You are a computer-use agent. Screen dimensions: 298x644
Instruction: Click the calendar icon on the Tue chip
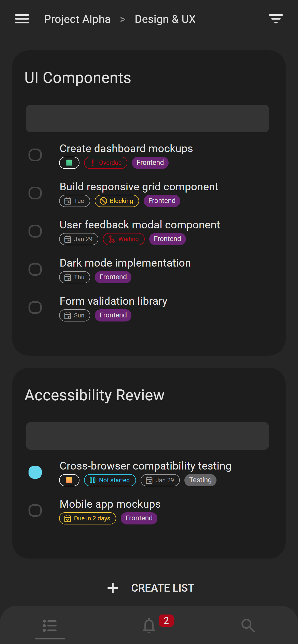point(68,201)
